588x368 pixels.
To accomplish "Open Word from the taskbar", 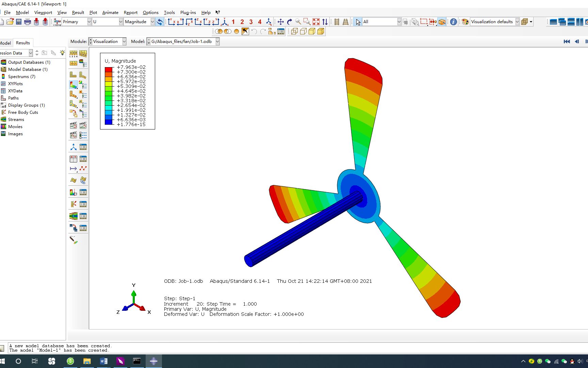I will (x=104, y=361).
